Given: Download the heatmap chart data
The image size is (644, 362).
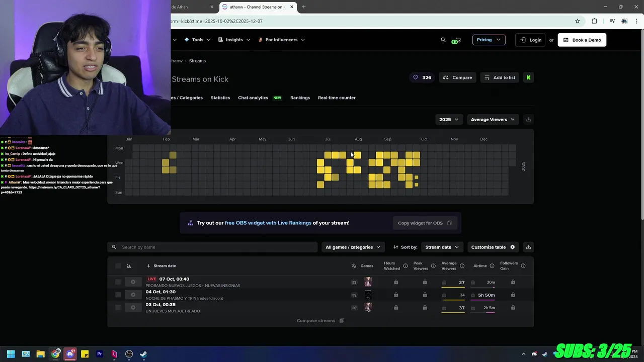Looking at the screenshot, I should tap(528, 119).
